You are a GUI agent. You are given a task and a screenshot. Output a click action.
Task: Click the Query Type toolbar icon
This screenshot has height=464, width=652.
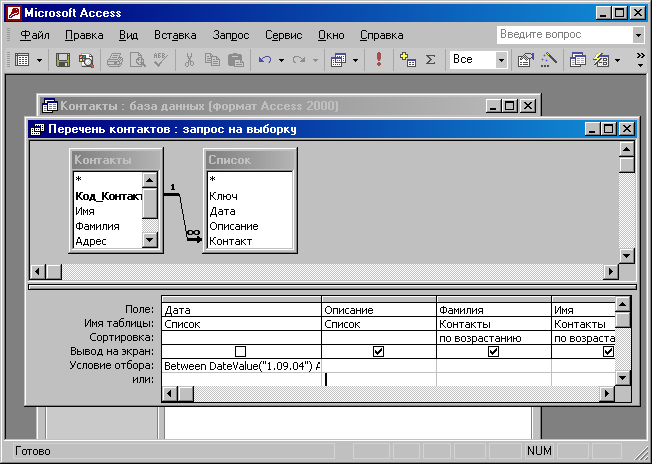[x=338, y=60]
